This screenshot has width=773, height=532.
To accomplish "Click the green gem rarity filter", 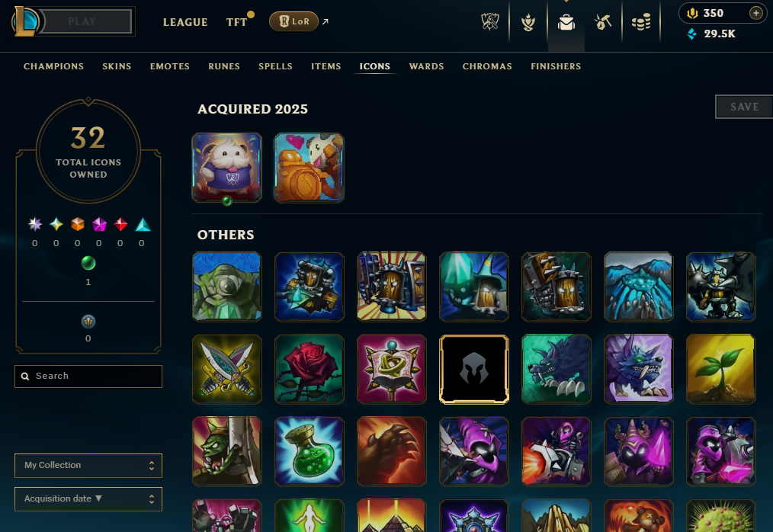I will (x=88, y=263).
